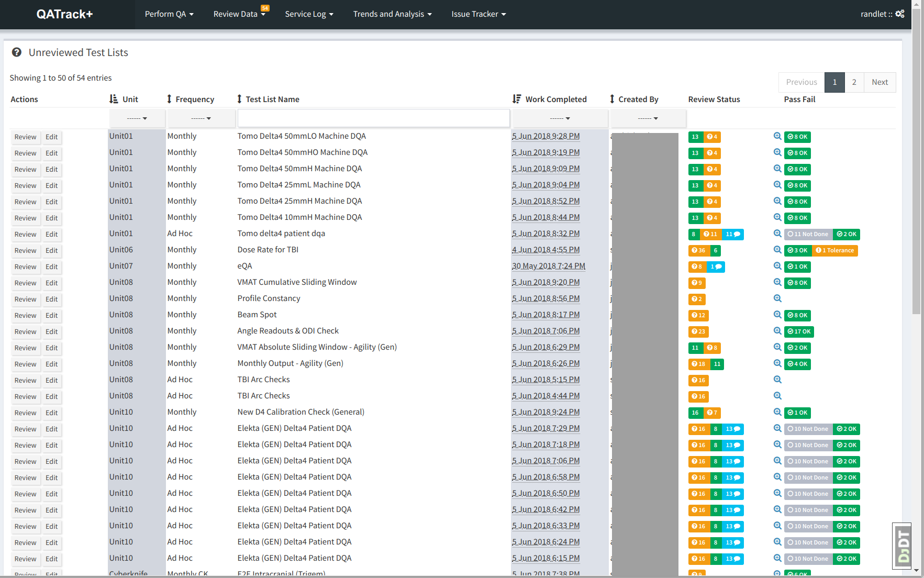This screenshot has height=578, width=924.
Task: Click magnifier icon for Beam Spot row
Action: tap(777, 315)
